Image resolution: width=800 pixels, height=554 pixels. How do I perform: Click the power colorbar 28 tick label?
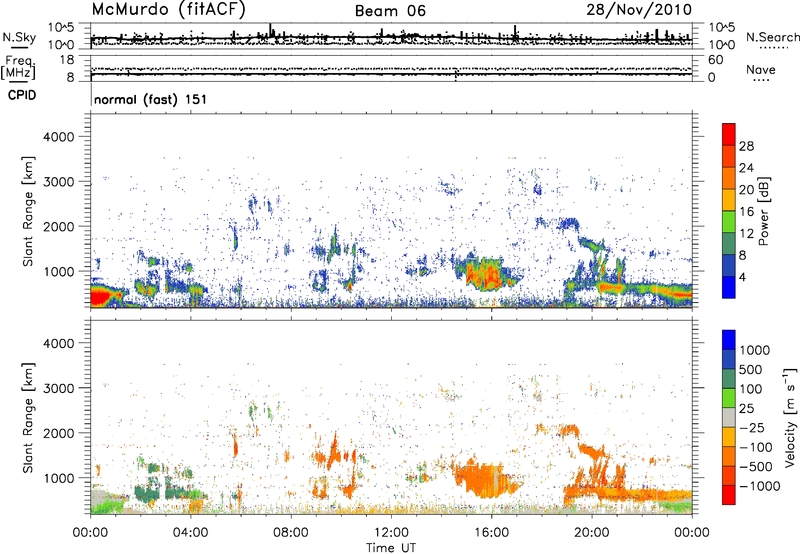click(746, 146)
